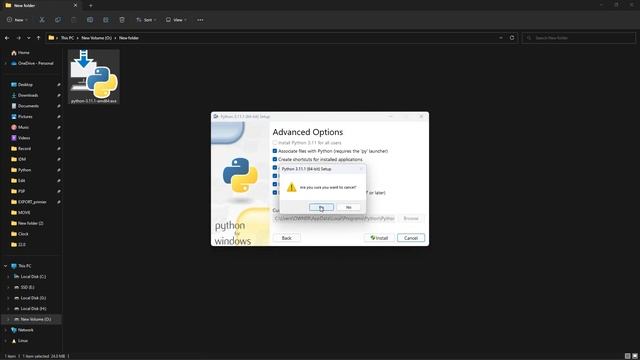Image resolution: width=640 pixels, height=360 pixels.
Task: Click the Share icon in Explorer toolbar
Action: [106, 20]
